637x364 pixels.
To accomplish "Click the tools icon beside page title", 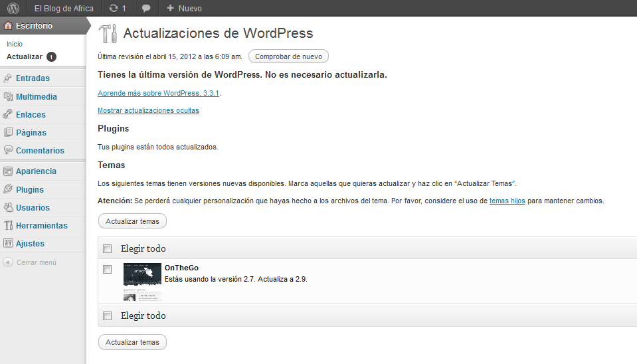I will [108, 33].
